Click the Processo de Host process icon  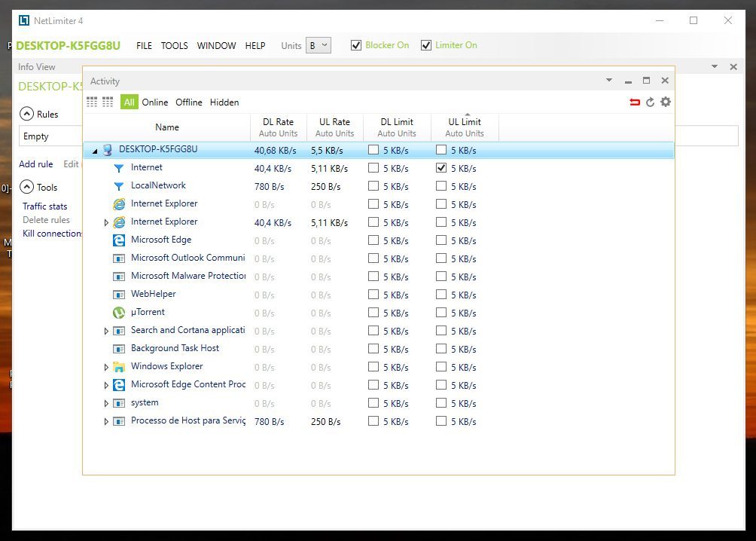click(x=119, y=421)
